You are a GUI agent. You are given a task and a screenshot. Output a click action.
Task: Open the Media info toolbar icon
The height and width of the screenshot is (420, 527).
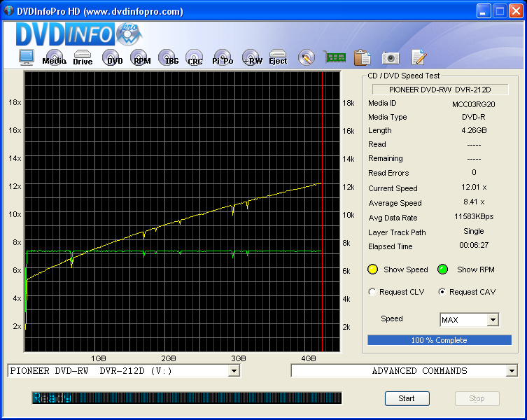coord(54,57)
